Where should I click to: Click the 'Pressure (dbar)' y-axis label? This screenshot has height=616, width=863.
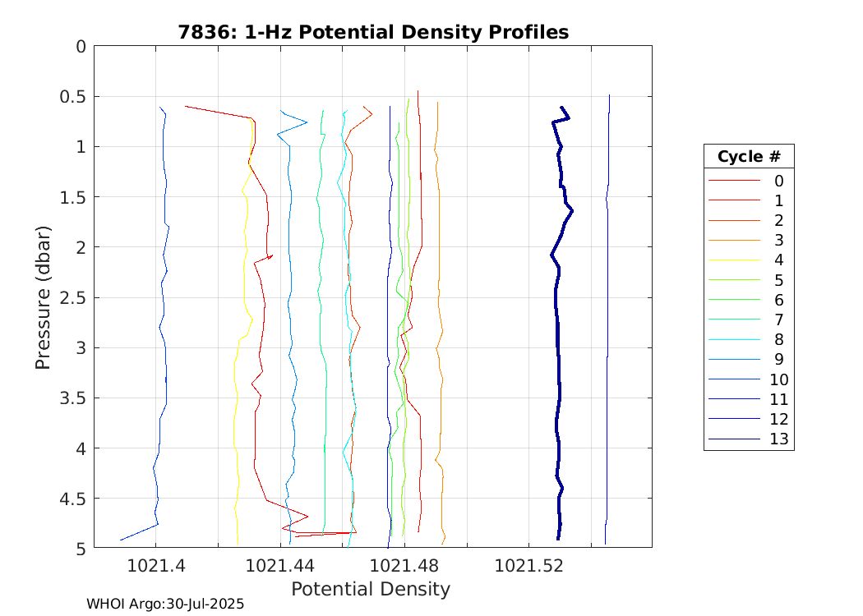tap(44, 297)
